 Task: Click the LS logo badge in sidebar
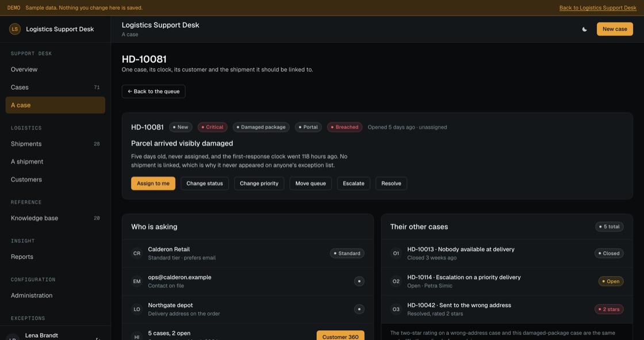point(15,29)
